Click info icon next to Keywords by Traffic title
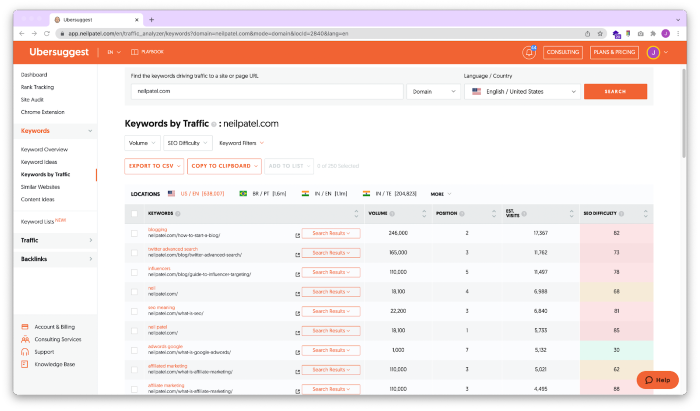 [x=214, y=124]
